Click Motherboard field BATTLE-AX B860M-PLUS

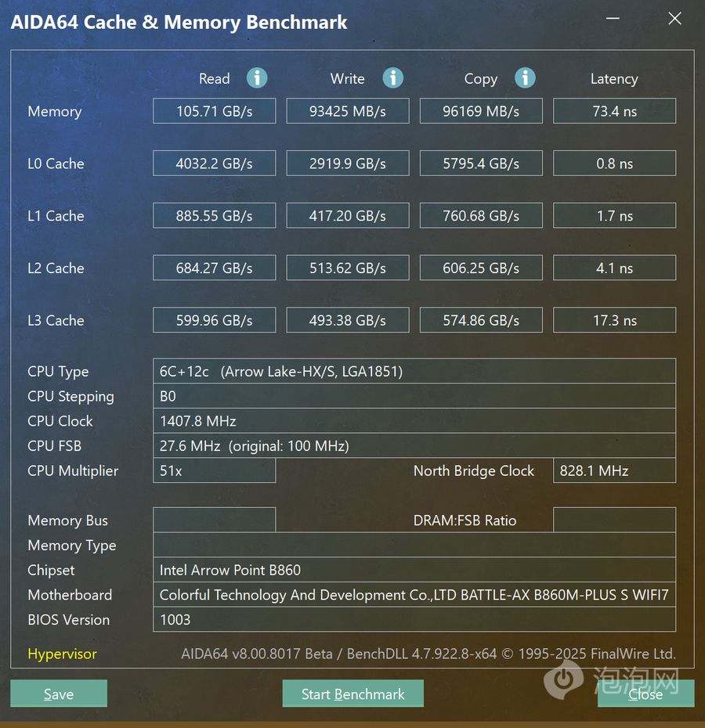[x=414, y=595]
